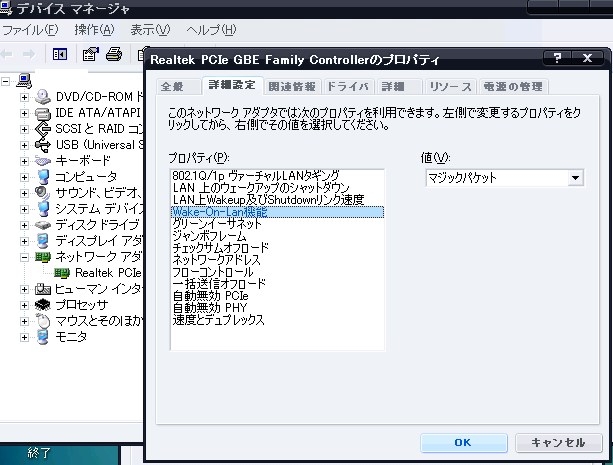Click the キャンセル button
Viewport: 613px width, 465px height.
(558, 443)
